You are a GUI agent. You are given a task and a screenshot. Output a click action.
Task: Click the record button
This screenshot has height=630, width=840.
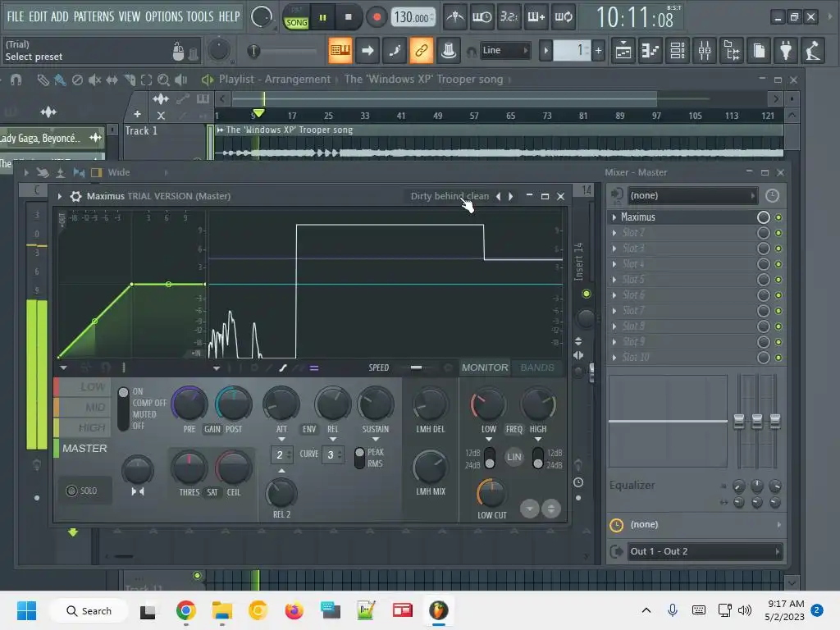point(377,18)
